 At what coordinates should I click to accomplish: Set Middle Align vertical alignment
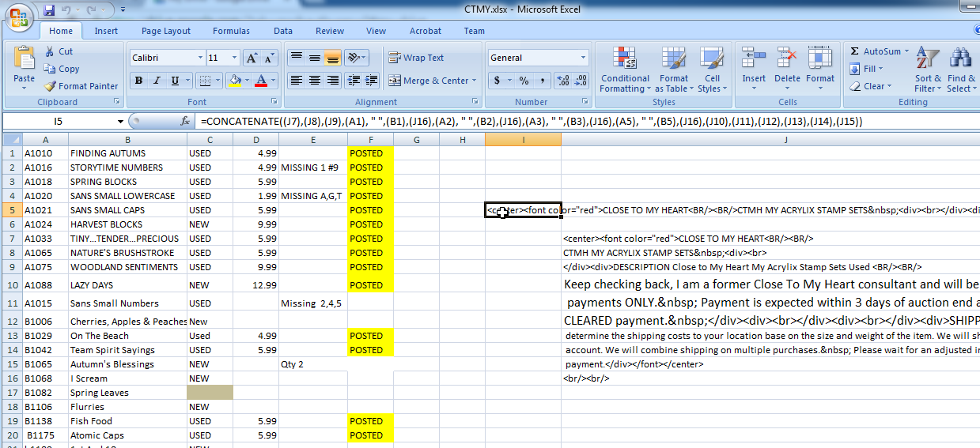click(314, 58)
